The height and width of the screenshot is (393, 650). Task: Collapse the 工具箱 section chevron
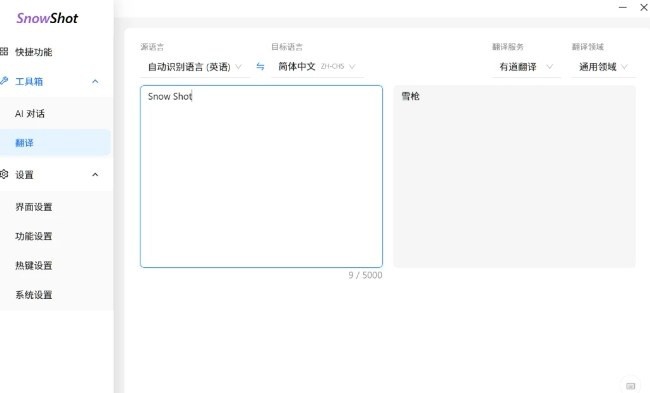pyautogui.click(x=95, y=81)
